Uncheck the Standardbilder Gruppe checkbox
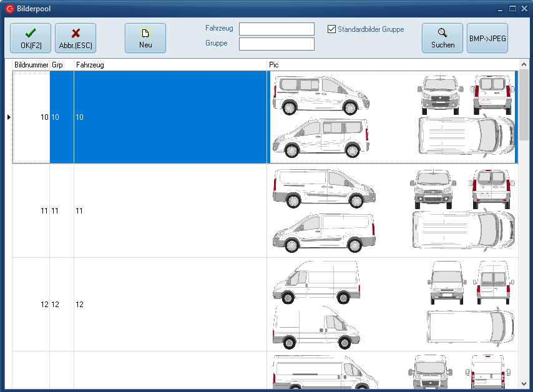533x392 pixels. tap(332, 29)
